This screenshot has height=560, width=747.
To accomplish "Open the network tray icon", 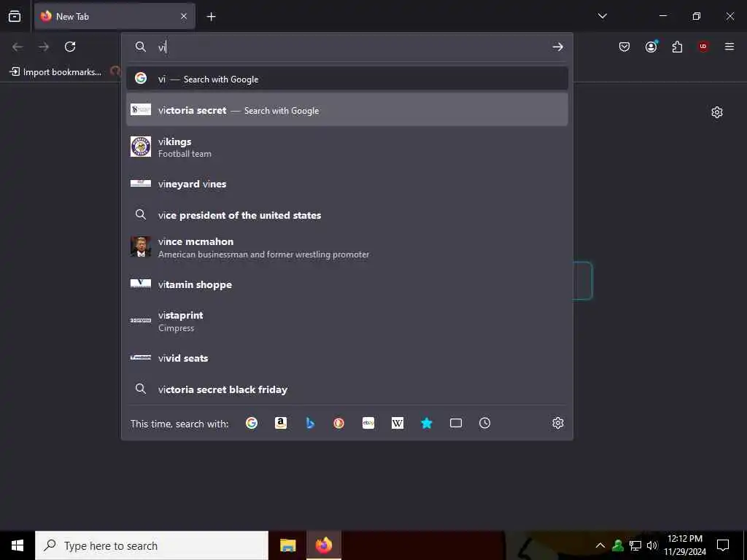I will click(x=635, y=545).
